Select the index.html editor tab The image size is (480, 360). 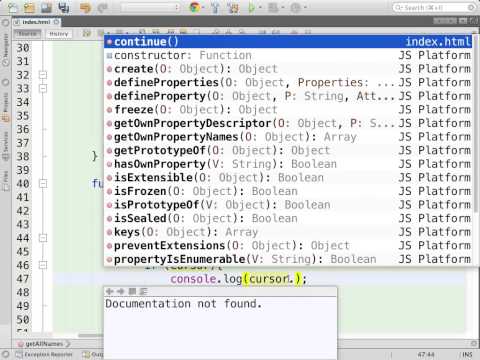[36, 22]
